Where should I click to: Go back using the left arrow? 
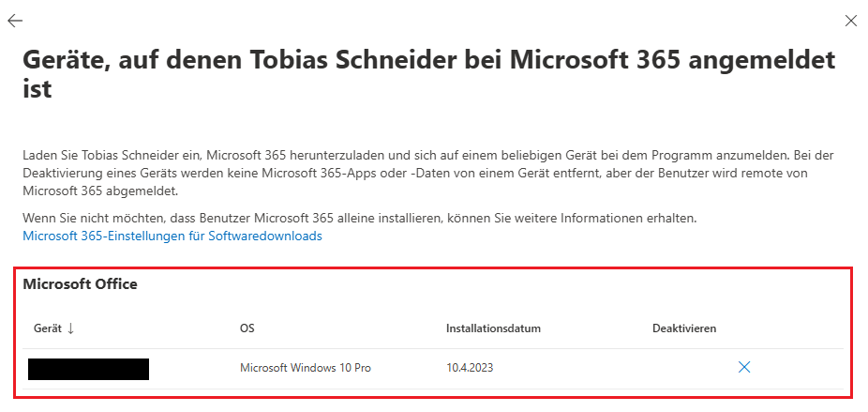click(x=15, y=21)
